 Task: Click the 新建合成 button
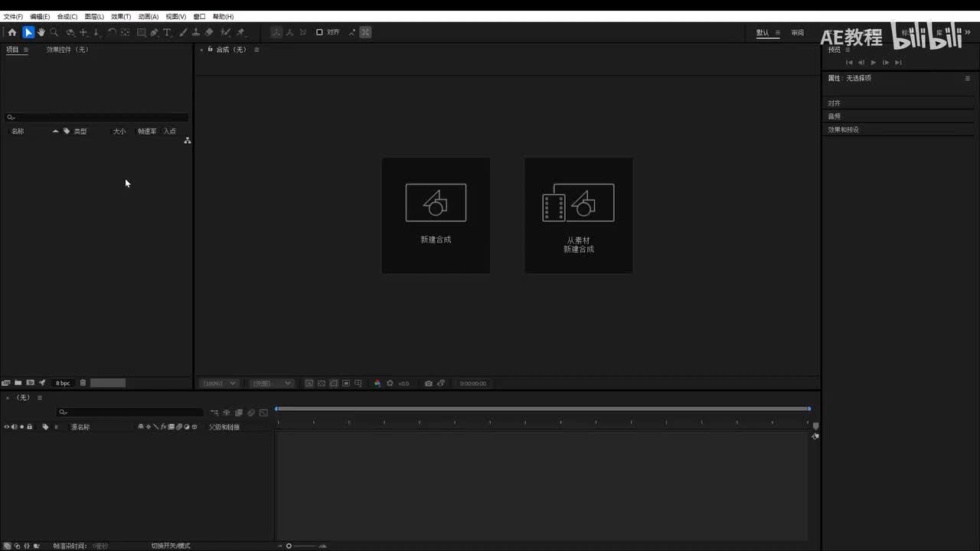pyautogui.click(x=436, y=215)
